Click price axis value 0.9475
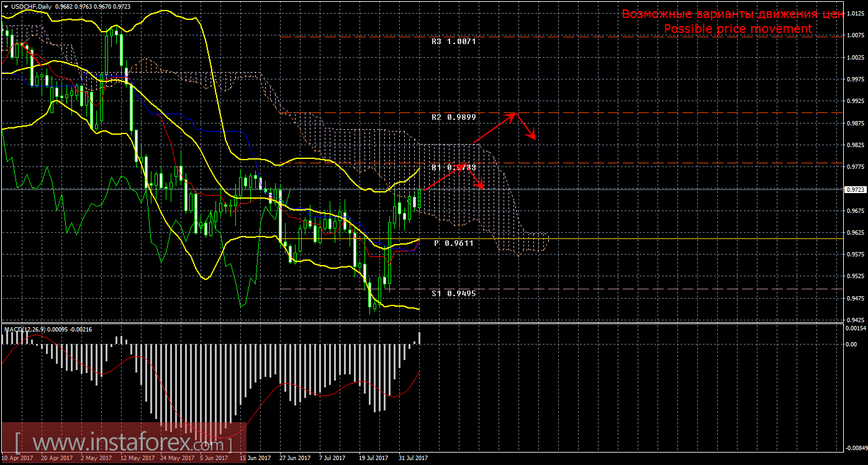868x465 pixels. tap(854, 299)
